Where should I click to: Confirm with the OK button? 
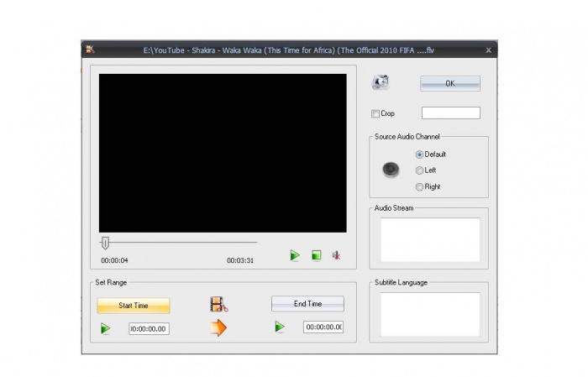(x=450, y=84)
